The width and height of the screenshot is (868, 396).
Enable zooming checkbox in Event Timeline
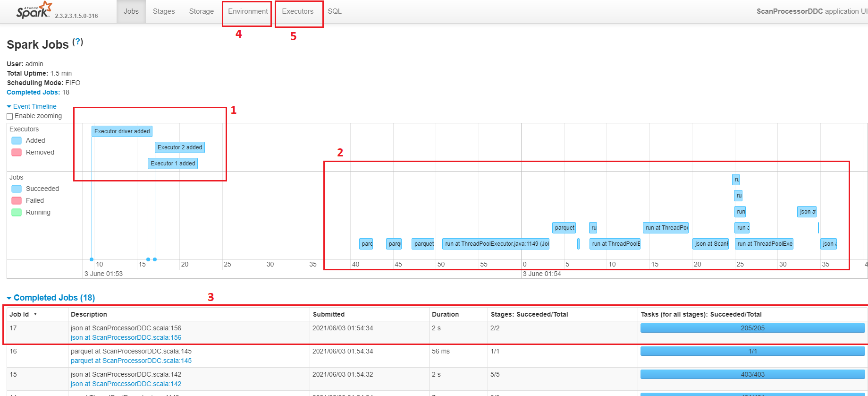pos(10,116)
